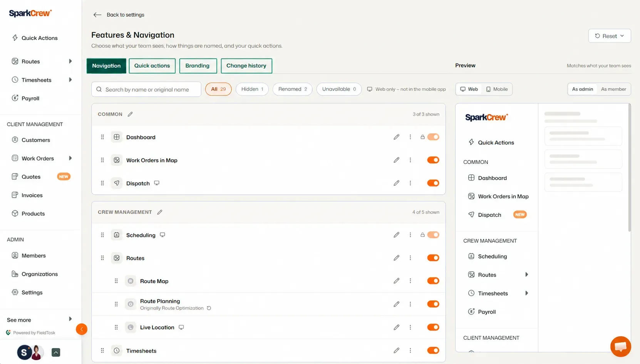Toggle the Live Location switch
The image size is (640, 364).
tap(433, 327)
